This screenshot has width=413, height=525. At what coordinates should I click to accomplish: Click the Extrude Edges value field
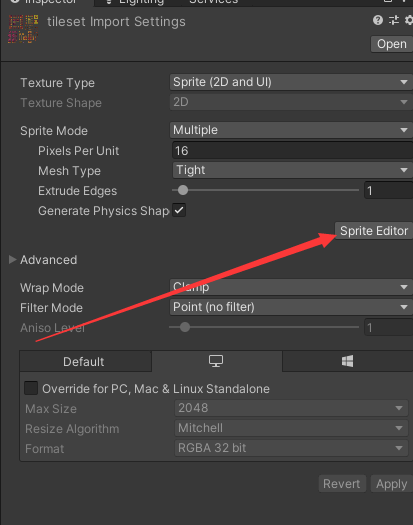tap(389, 191)
